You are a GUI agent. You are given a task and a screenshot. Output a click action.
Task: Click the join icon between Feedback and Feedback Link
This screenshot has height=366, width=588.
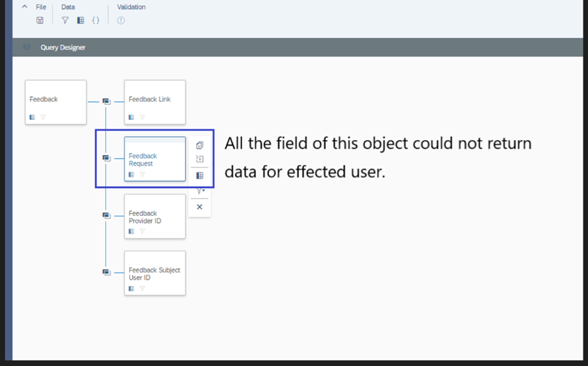pyautogui.click(x=107, y=102)
